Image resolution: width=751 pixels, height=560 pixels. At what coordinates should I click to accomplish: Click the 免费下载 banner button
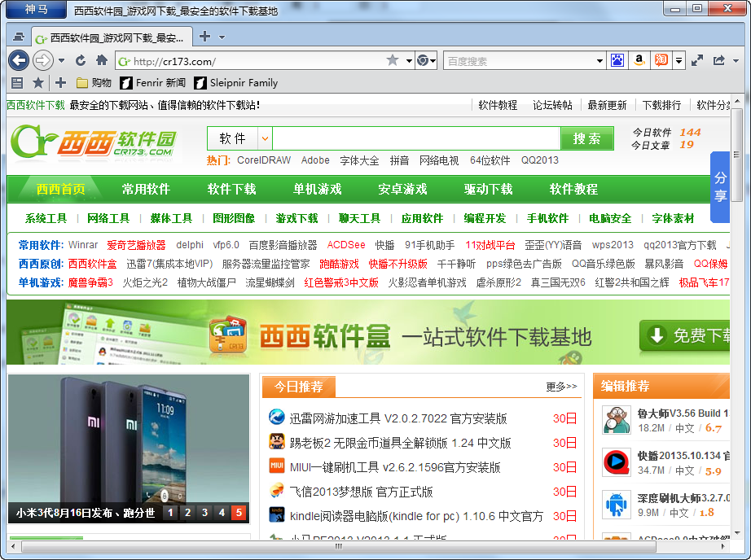pyautogui.click(x=685, y=335)
